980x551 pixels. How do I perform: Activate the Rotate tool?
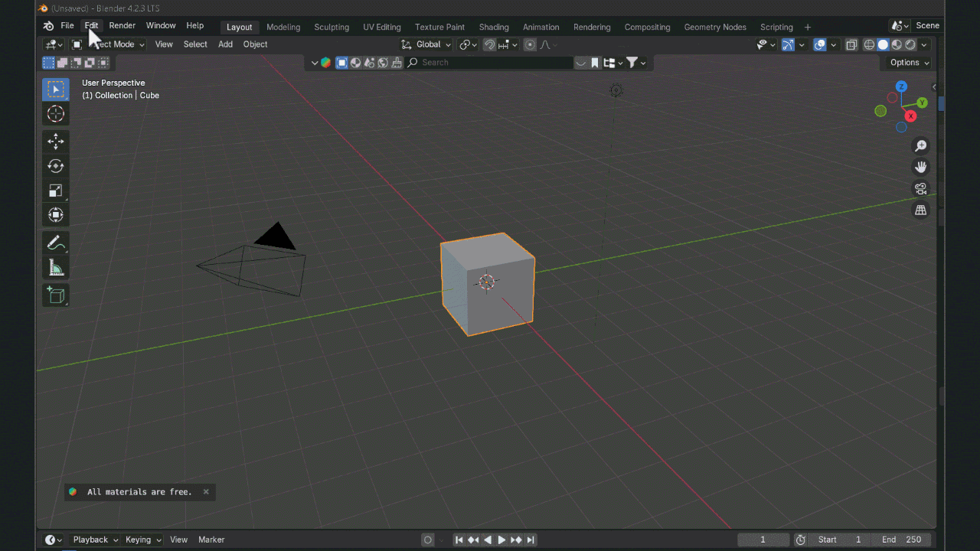56,166
